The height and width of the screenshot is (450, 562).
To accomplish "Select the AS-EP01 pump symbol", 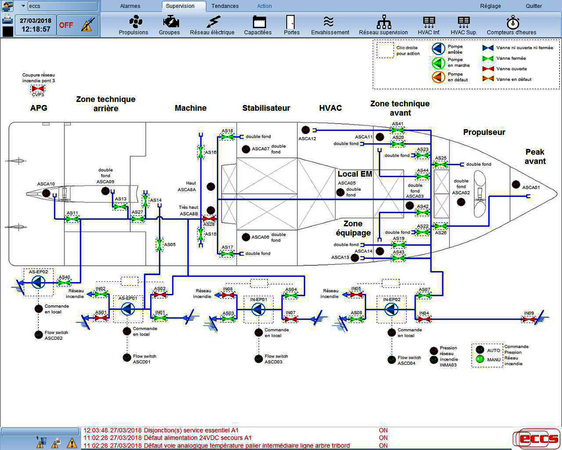I will (x=128, y=309).
